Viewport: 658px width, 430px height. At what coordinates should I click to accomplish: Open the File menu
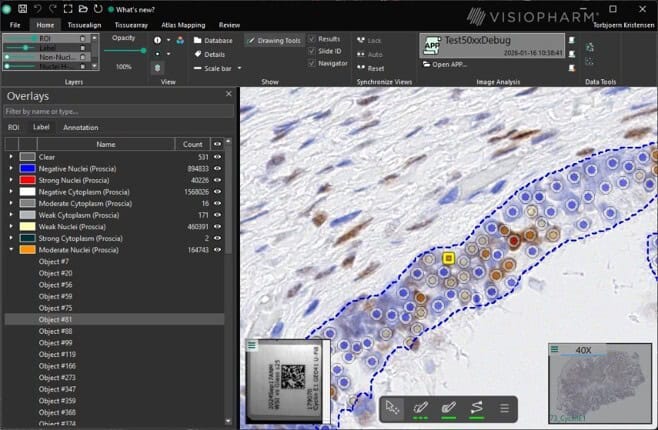(15, 25)
